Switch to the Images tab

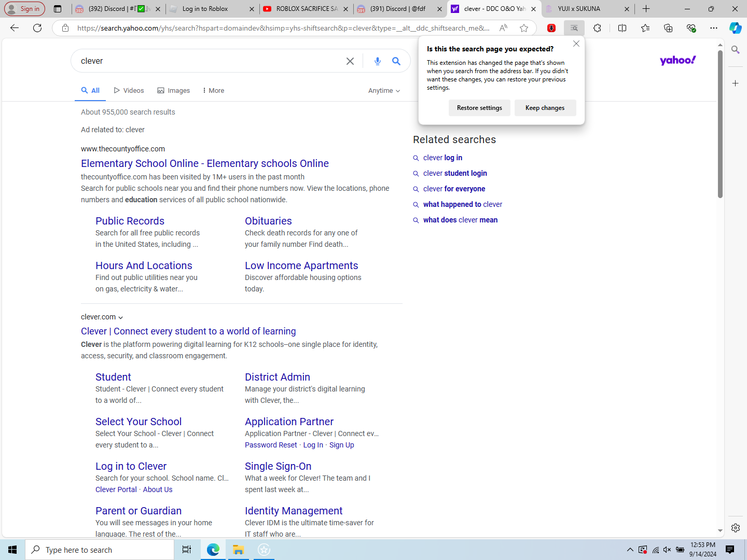tap(174, 91)
